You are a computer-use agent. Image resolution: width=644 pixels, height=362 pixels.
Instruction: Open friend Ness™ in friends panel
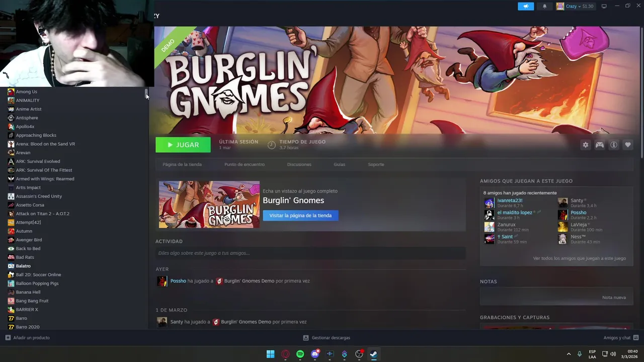pyautogui.click(x=578, y=237)
